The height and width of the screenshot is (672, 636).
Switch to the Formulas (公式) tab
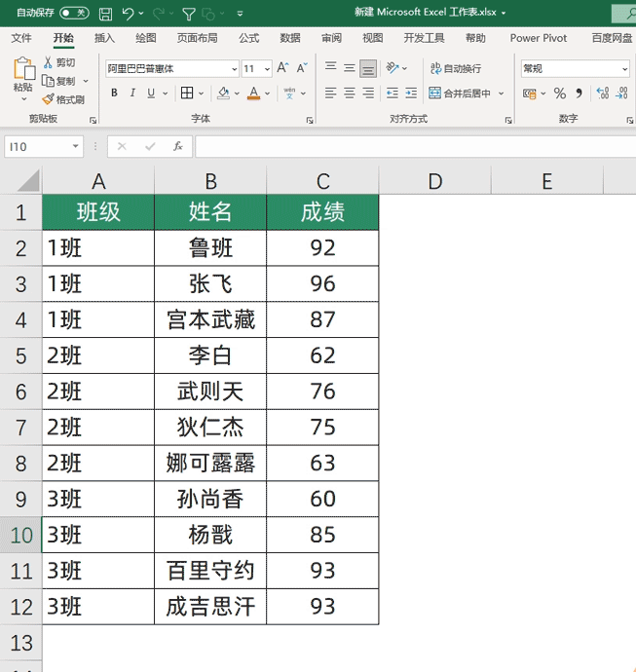(x=248, y=38)
